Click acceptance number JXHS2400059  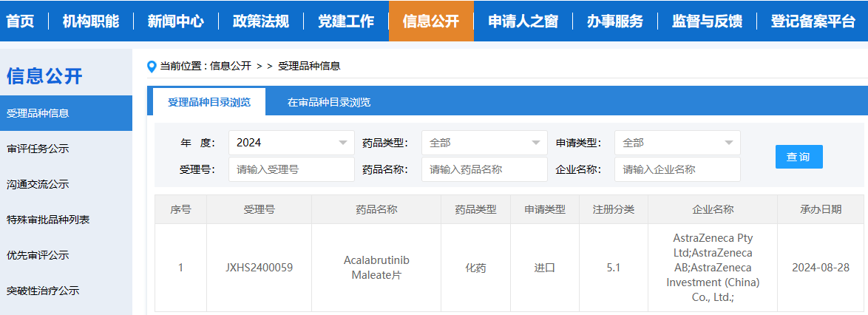(x=259, y=268)
